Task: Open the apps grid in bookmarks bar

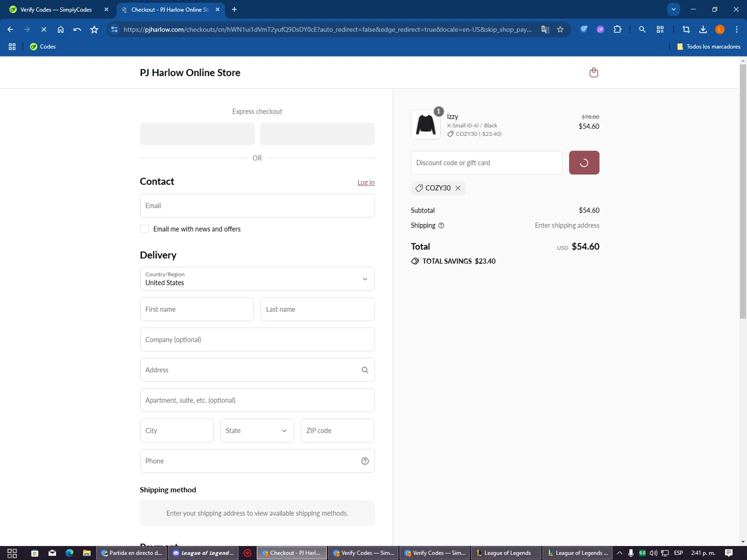Action: (x=12, y=46)
